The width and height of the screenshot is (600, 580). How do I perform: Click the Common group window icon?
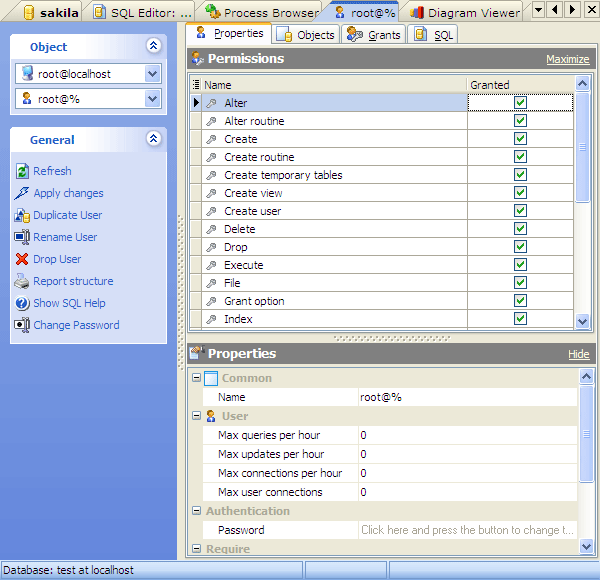click(x=211, y=378)
